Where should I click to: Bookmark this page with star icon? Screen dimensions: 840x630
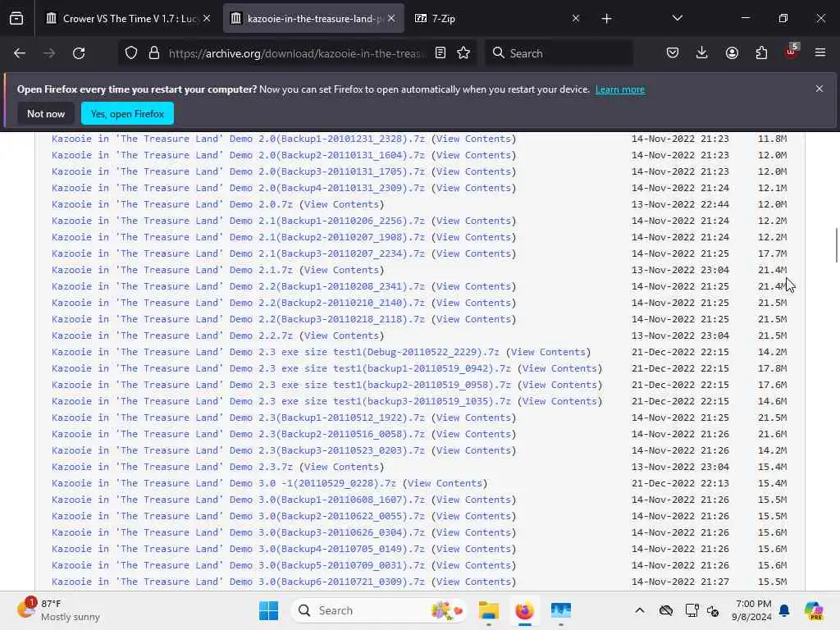(464, 53)
